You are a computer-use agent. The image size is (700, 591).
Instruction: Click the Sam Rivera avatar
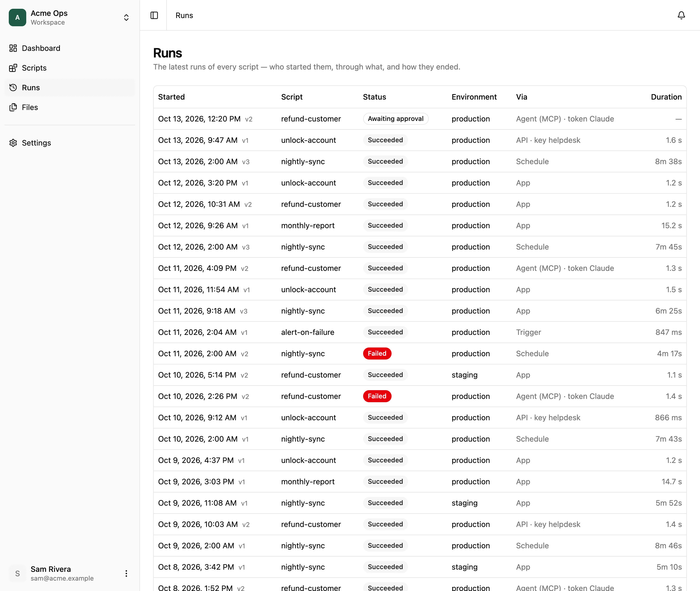pos(17,573)
